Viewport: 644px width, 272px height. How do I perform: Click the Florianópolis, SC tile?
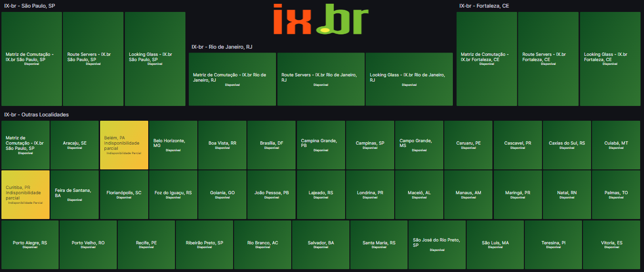click(124, 195)
